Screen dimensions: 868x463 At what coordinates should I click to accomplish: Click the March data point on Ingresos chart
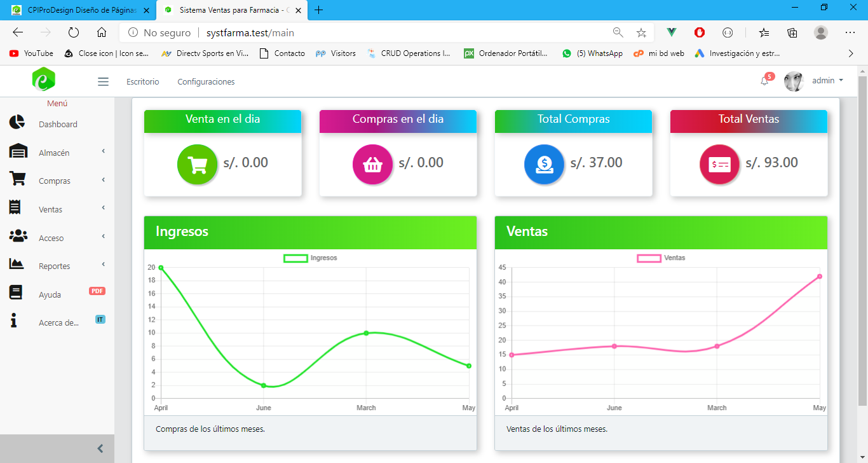366,333
